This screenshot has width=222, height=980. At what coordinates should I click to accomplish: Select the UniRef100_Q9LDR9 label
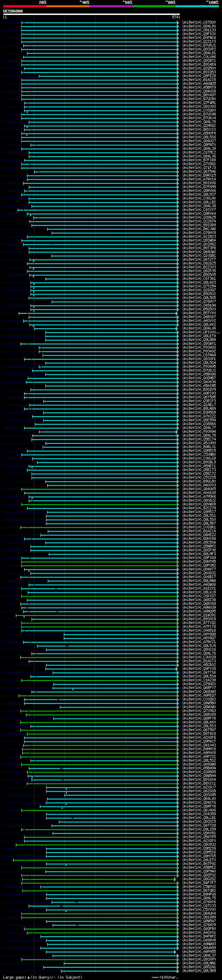[199, 340]
